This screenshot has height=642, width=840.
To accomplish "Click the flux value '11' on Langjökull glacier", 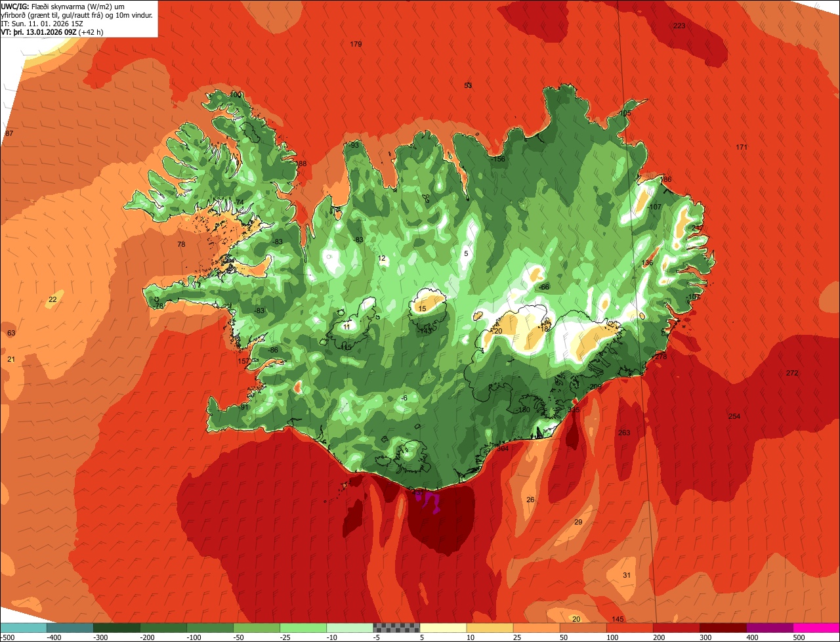I will (x=346, y=326).
